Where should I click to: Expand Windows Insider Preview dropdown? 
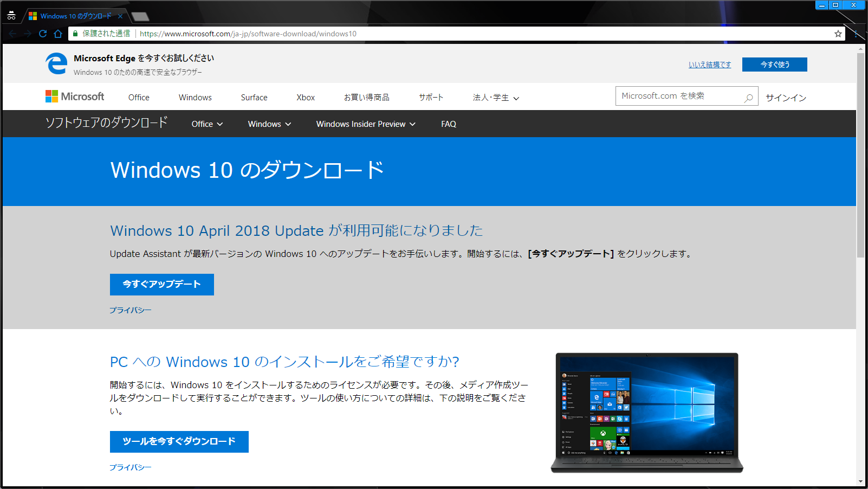pyautogui.click(x=366, y=124)
